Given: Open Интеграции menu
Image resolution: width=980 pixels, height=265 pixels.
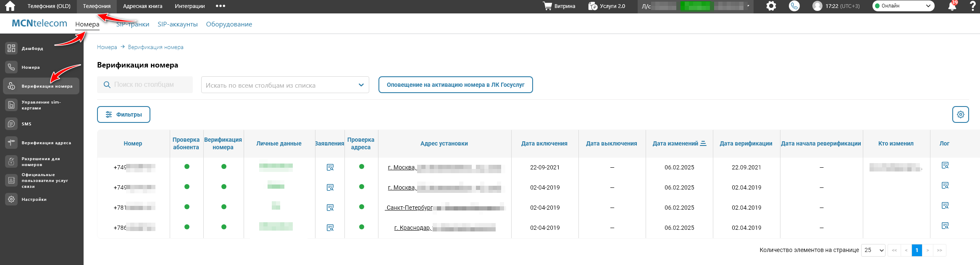Looking at the screenshot, I should [x=190, y=6].
